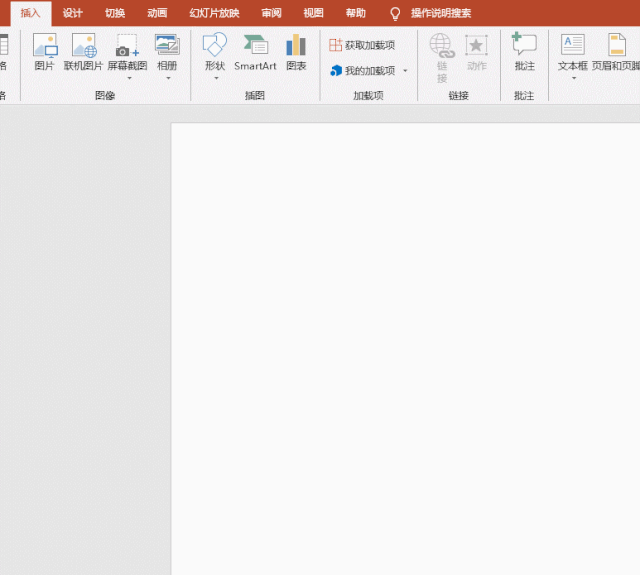Click the 获取加载项 button

click(361, 45)
